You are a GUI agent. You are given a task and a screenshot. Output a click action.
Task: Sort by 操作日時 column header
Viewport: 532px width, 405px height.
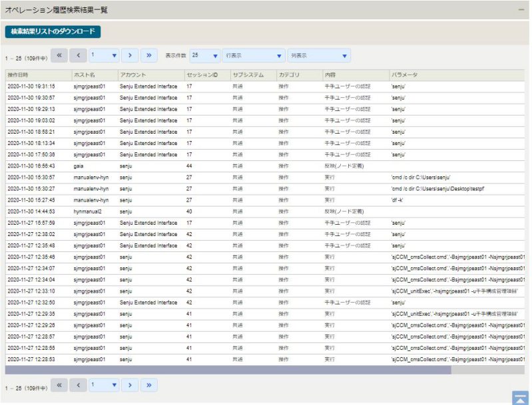point(39,75)
